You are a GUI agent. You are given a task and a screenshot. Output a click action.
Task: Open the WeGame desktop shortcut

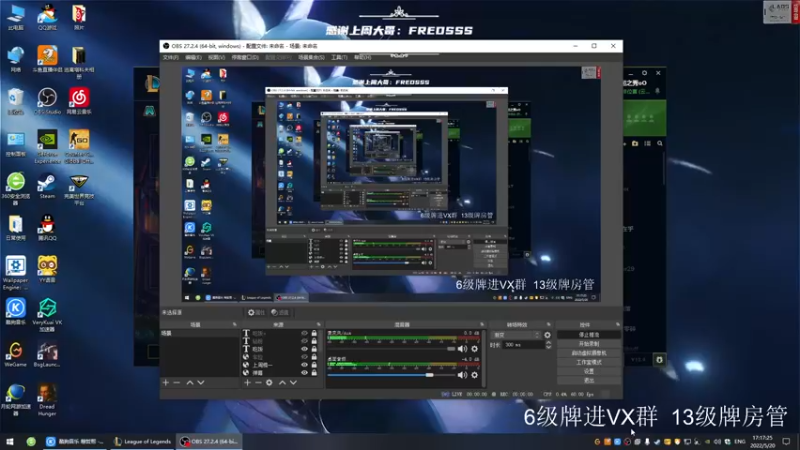(x=16, y=354)
